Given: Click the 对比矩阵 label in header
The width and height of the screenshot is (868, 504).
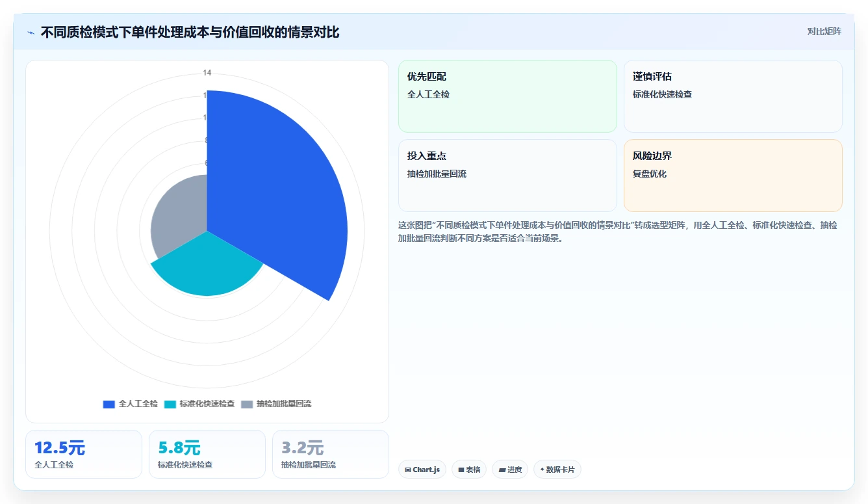Looking at the screenshot, I should [x=824, y=32].
